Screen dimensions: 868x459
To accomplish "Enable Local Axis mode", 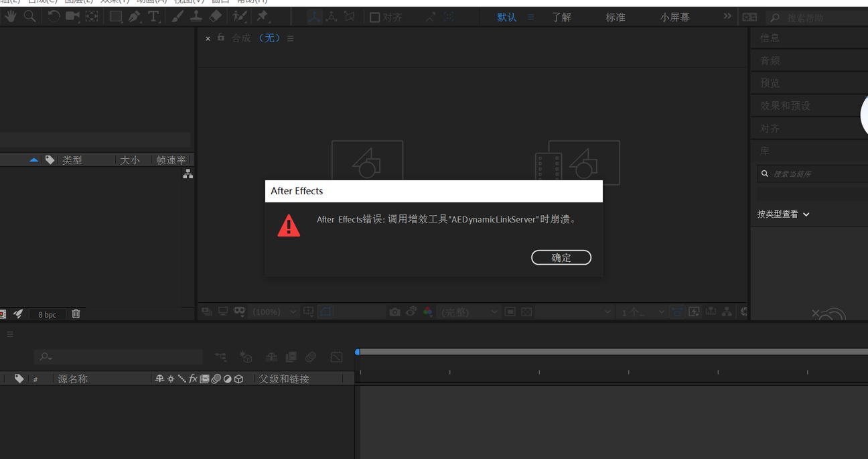I will click(x=313, y=17).
